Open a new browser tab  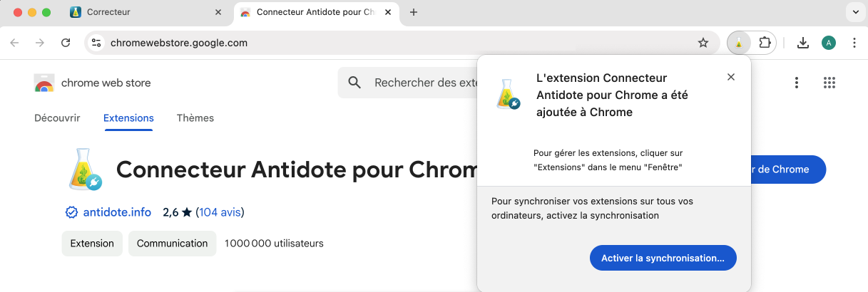coord(414,12)
